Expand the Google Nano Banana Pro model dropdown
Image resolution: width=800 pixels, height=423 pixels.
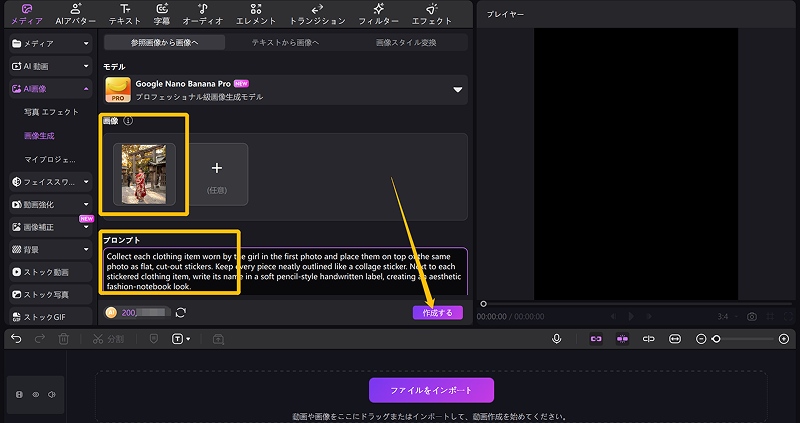coord(458,90)
